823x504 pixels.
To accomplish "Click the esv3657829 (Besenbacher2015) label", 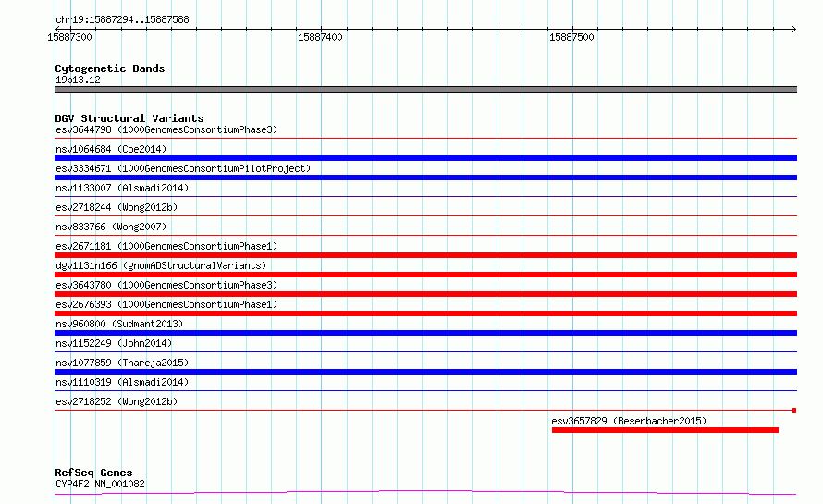I will (x=629, y=421).
